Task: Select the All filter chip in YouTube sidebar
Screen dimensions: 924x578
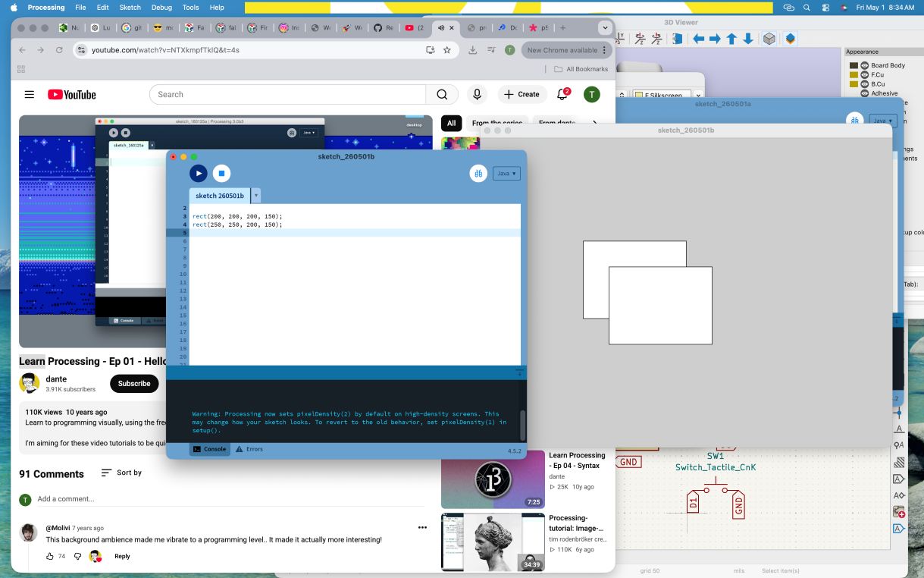Action: 451,123
